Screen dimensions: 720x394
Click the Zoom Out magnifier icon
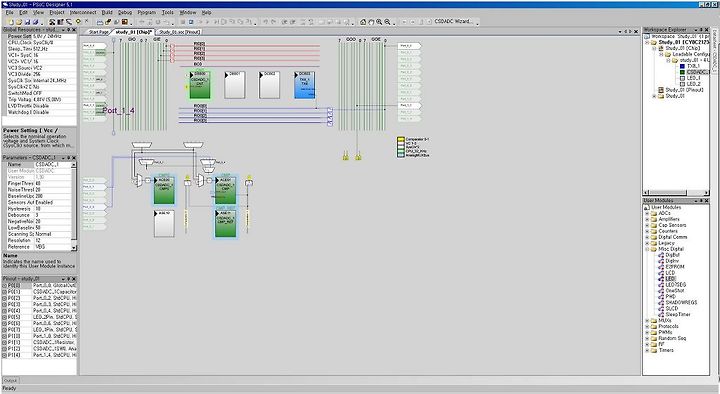pos(388,22)
